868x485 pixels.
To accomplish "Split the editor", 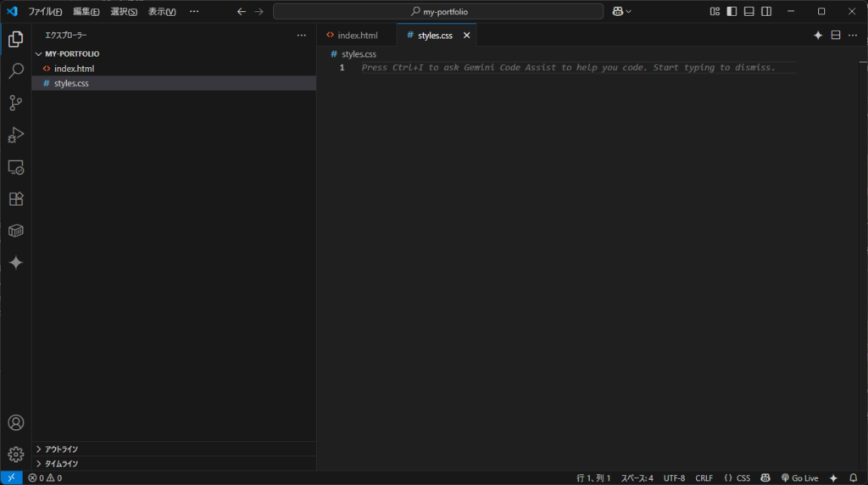I will pos(836,35).
